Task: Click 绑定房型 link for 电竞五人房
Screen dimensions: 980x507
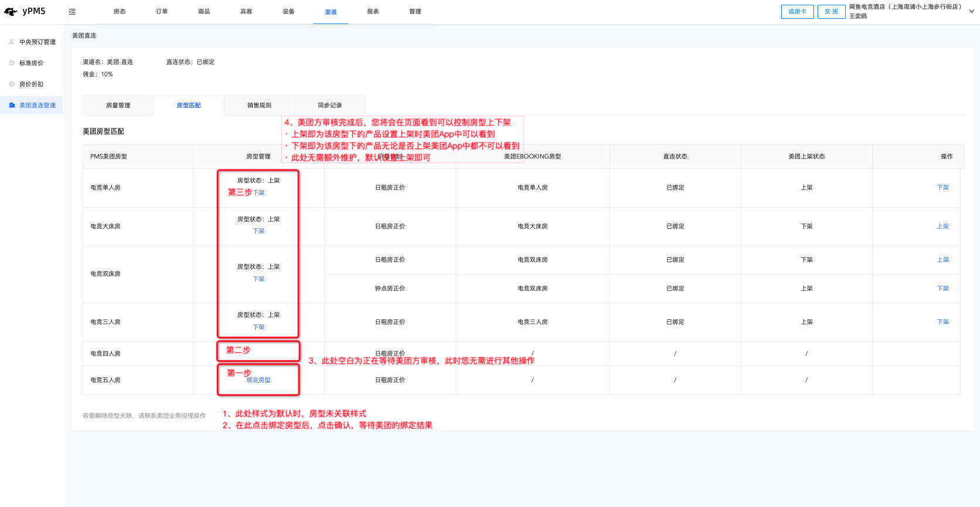Action: [259, 380]
